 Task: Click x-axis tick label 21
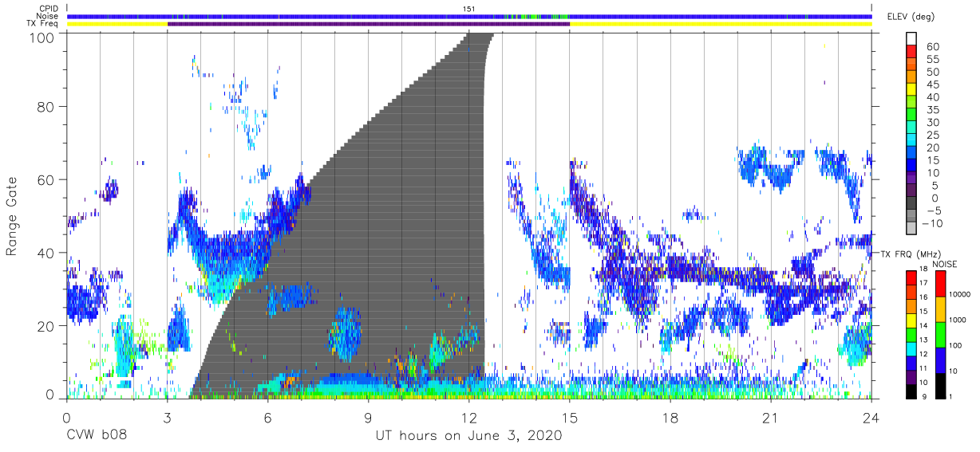(x=771, y=417)
